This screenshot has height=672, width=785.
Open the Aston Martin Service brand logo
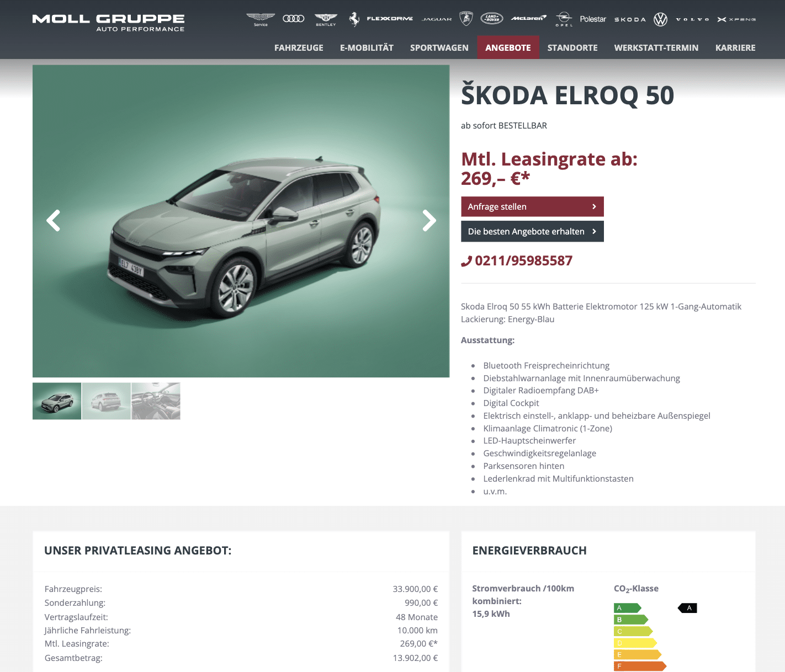tap(261, 19)
